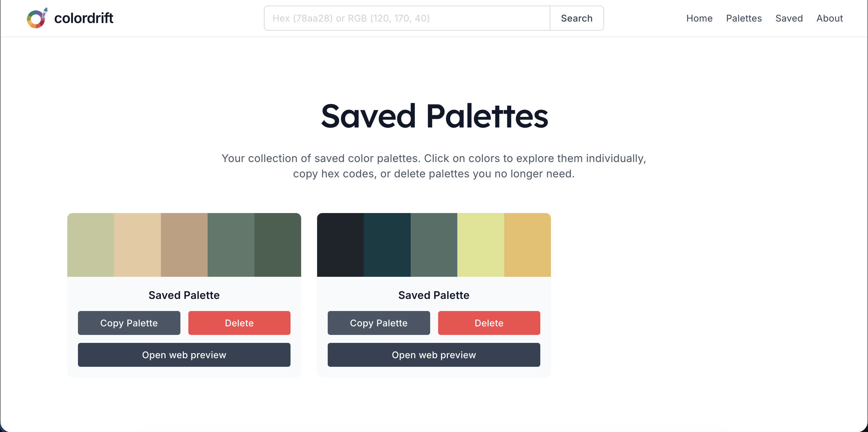Delete the first saved palette
The image size is (868, 432).
tap(239, 323)
